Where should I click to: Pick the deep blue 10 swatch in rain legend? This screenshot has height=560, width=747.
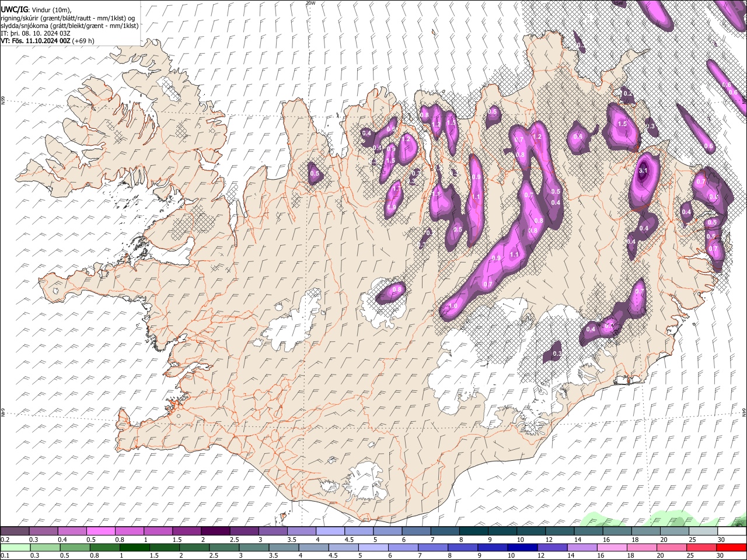(x=522, y=547)
